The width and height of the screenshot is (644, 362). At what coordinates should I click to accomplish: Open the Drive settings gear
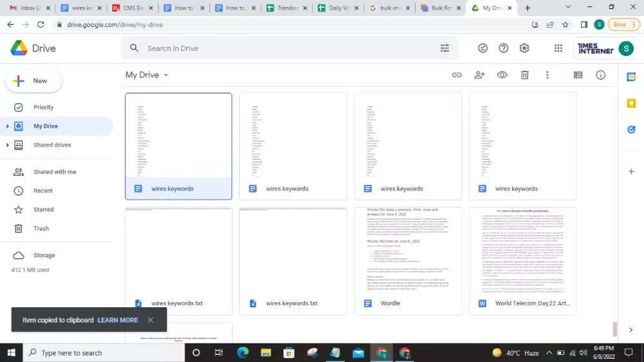(524, 48)
